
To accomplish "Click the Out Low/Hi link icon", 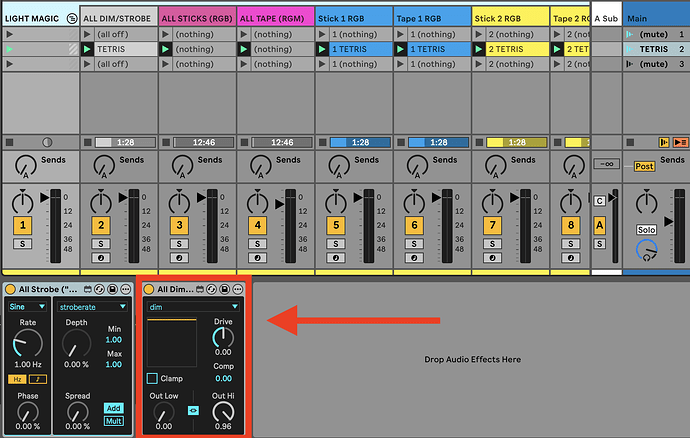I will click(195, 411).
